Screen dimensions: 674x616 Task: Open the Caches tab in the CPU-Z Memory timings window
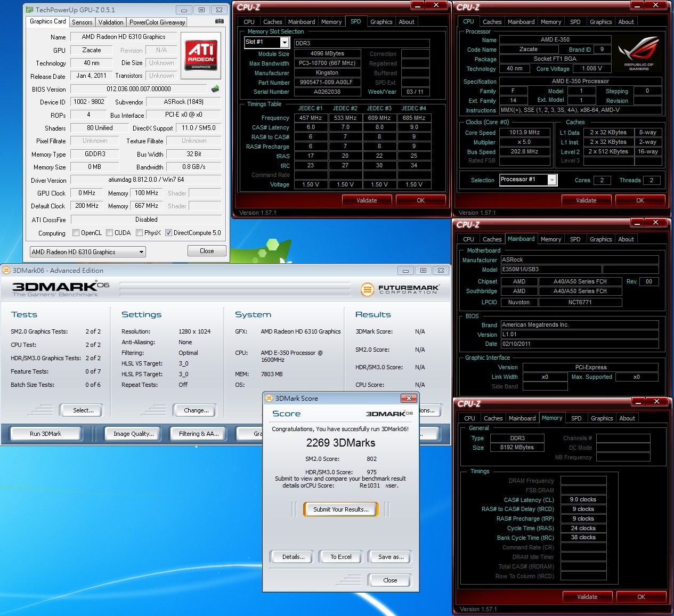(493, 418)
